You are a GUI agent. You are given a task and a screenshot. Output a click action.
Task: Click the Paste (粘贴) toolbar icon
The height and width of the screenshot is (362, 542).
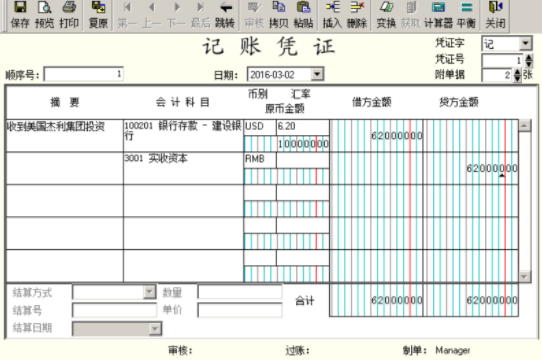tap(303, 14)
